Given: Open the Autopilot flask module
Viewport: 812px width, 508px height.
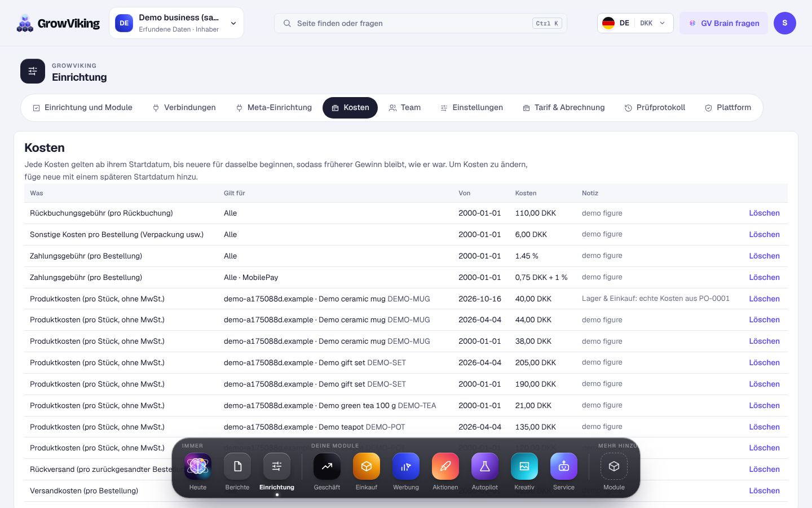Looking at the screenshot, I should pos(485,467).
